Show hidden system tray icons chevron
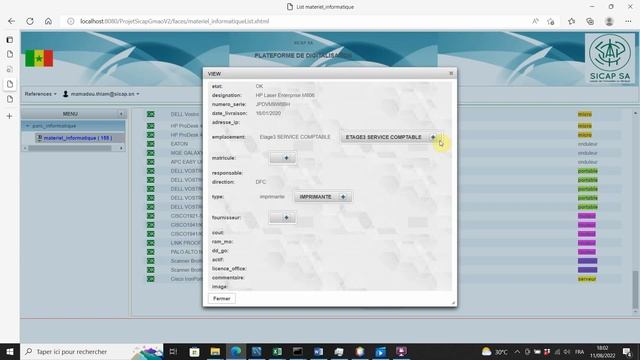 (x=517, y=351)
